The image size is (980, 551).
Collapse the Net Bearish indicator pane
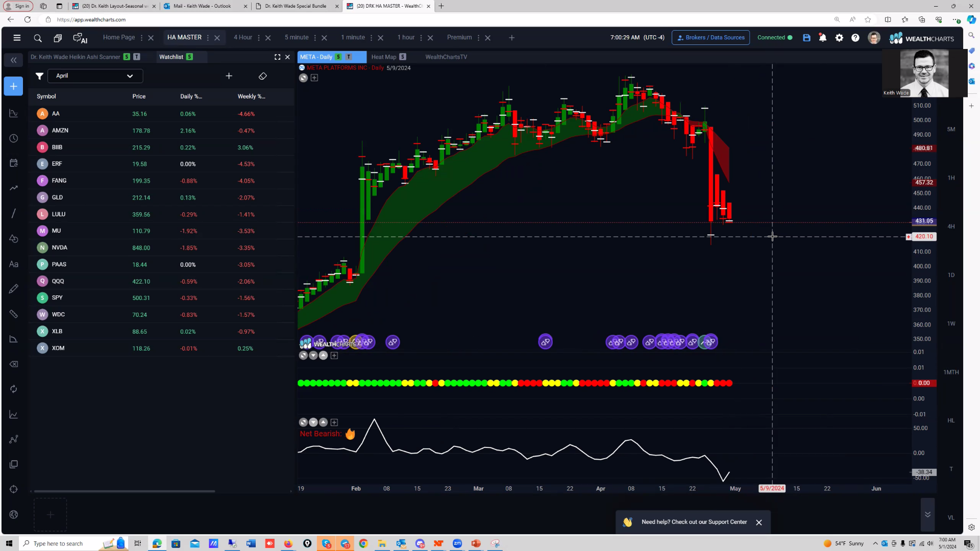[x=313, y=422]
